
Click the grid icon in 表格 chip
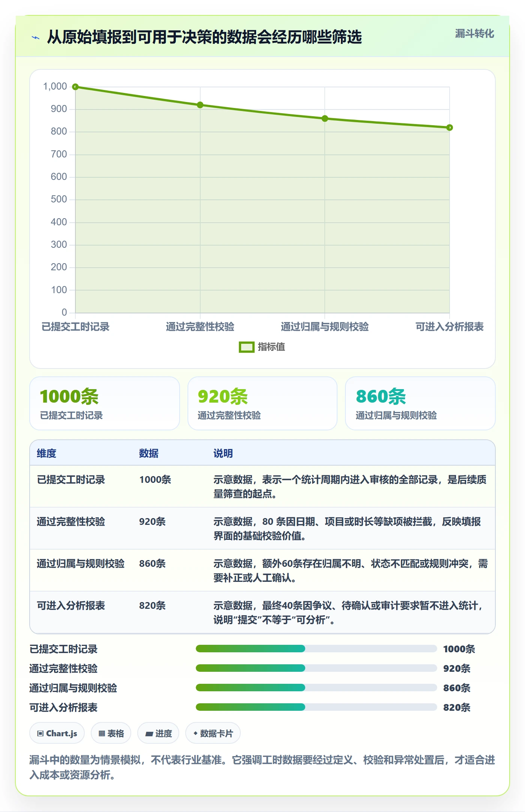click(x=102, y=734)
